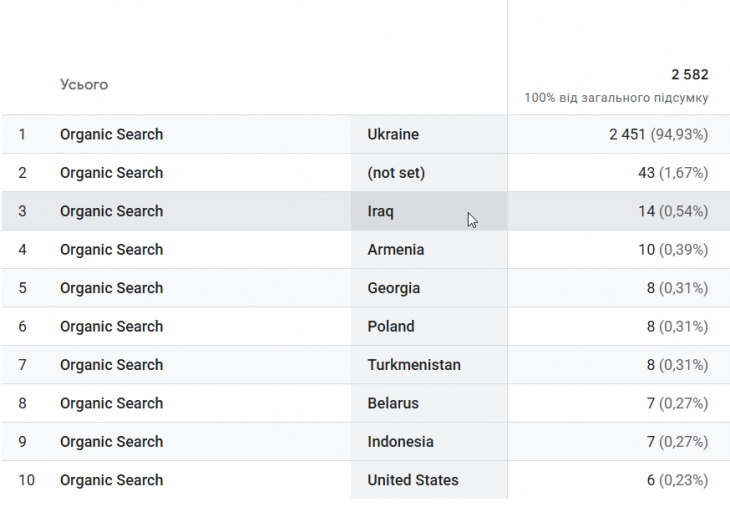Click the 43 (1,67%) value
The width and height of the screenshot is (730, 512).
point(673,173)
